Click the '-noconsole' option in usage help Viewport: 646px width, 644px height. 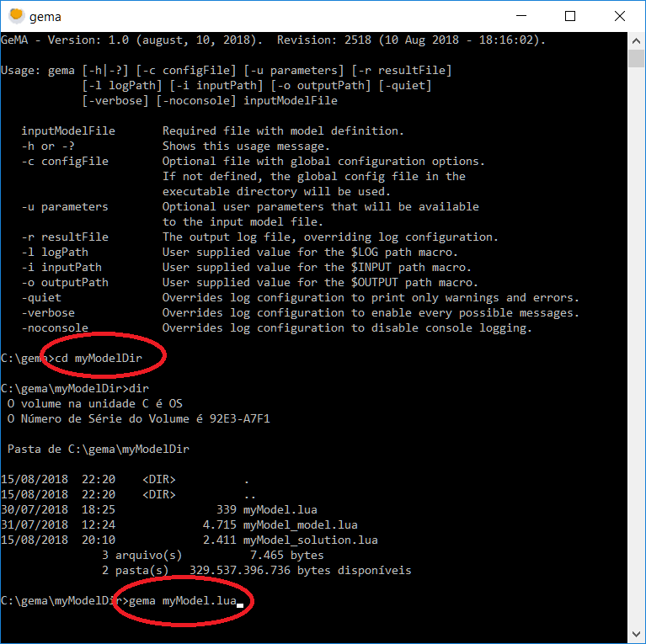click(55, 328)
